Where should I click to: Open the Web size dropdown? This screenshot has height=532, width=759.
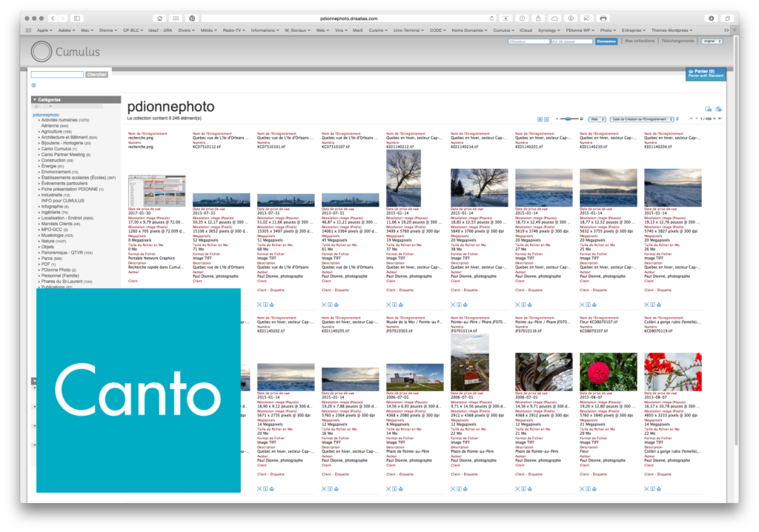pyautogui.click(x=597, y=119)
